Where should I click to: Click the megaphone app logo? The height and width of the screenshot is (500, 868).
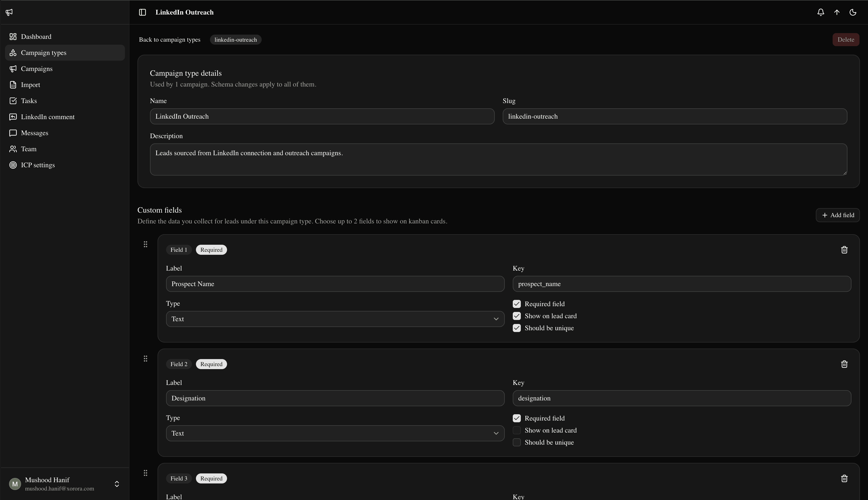coord(9,12)
